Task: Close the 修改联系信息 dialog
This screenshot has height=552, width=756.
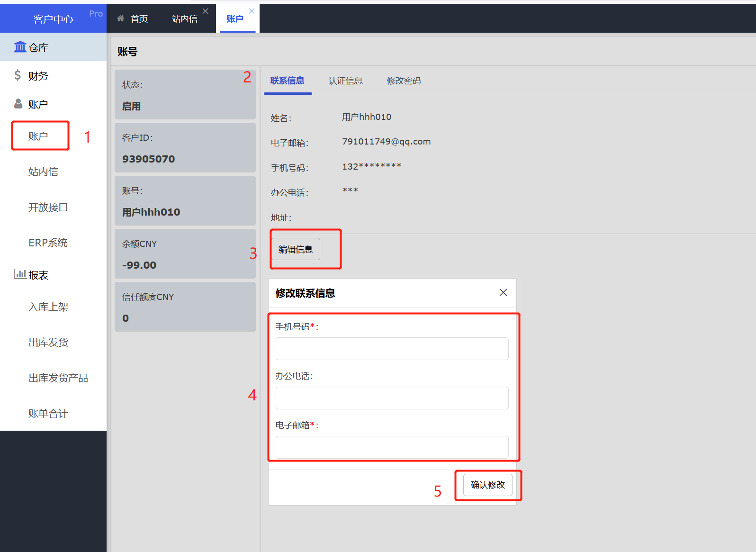Action: (503, 293)
